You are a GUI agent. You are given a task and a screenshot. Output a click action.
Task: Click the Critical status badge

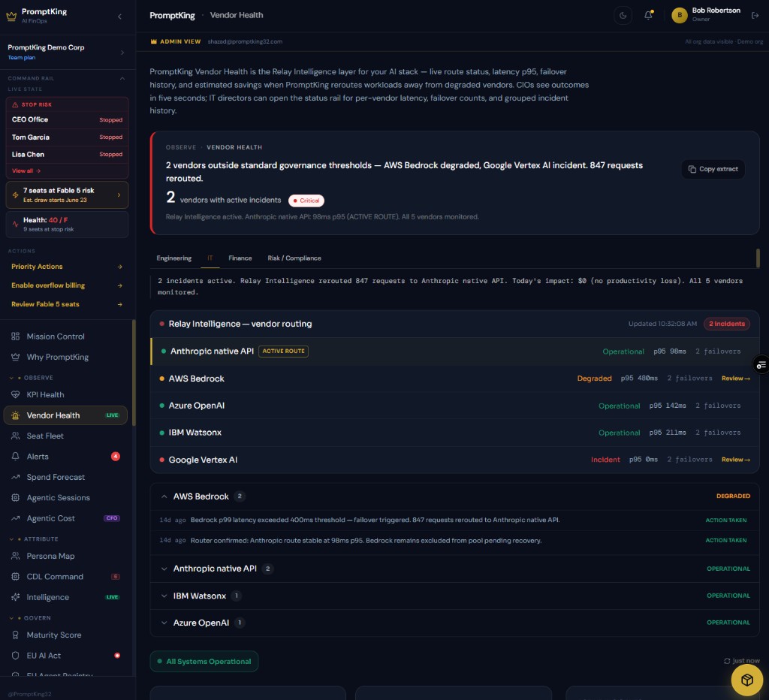tap(306, 201)
